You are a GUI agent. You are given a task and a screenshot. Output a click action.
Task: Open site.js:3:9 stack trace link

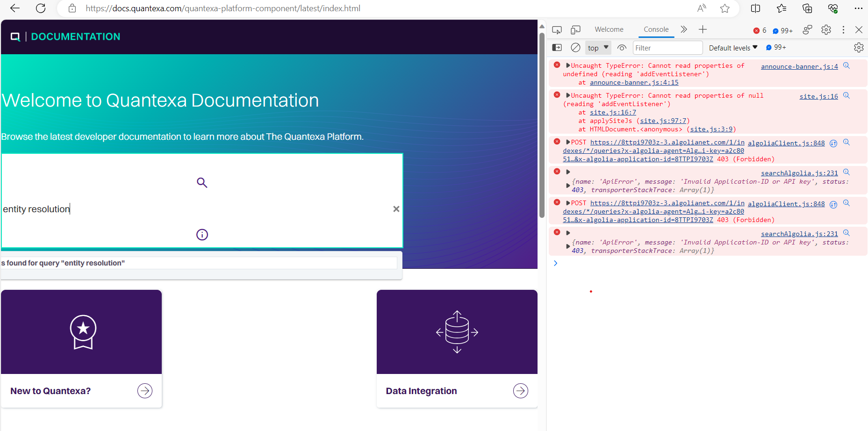pyautogui.click(x=711, y=129)
